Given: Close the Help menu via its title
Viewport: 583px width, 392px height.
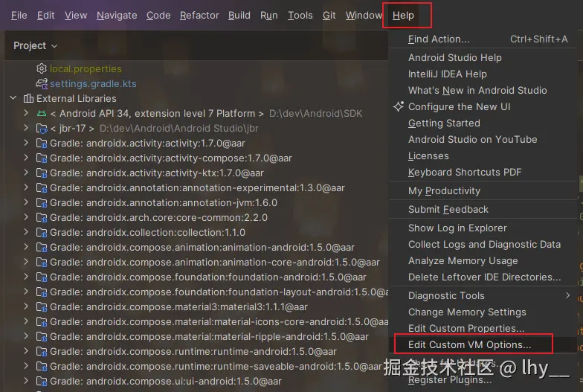Looking at the screenshot, I should tap(403, 15).
